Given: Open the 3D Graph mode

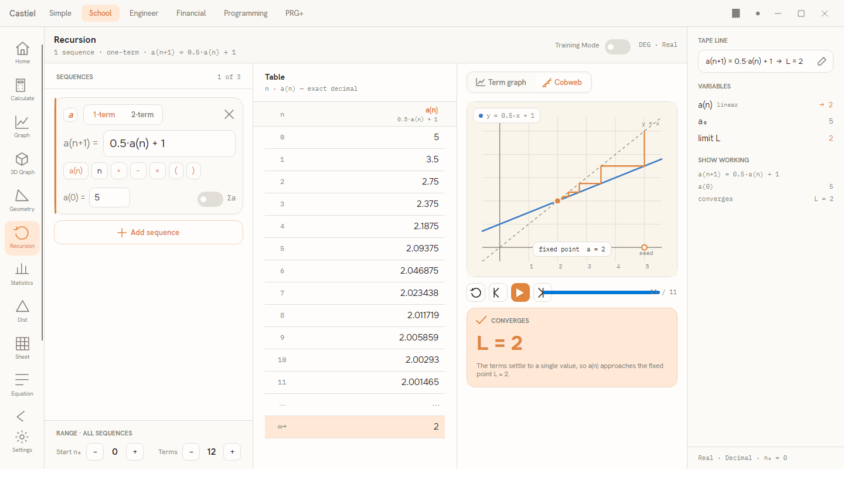Looking at the screenshot, I should 22,163.
